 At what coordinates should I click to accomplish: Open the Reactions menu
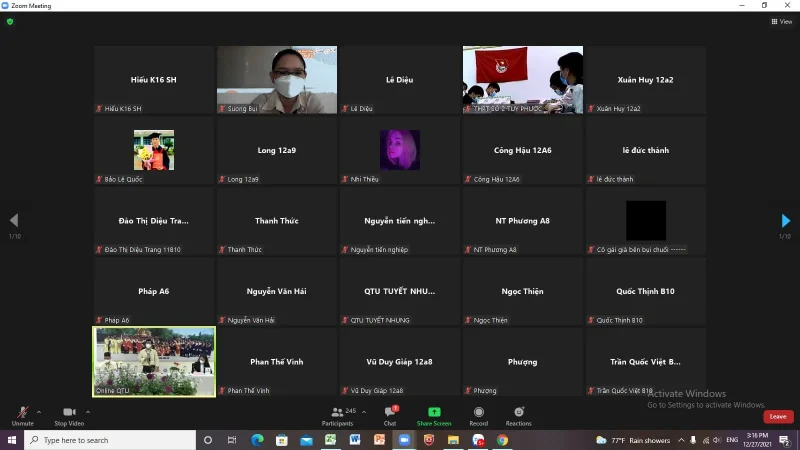[518, 416]
